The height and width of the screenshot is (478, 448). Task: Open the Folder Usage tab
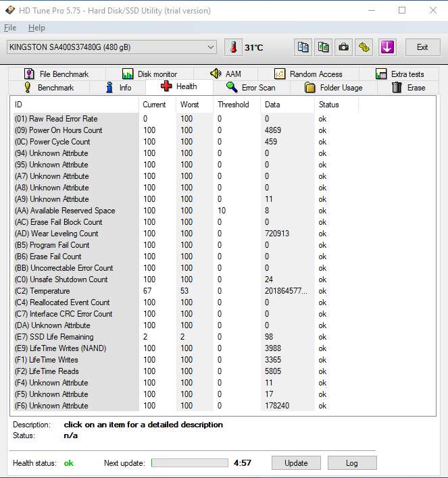point(334,88)
